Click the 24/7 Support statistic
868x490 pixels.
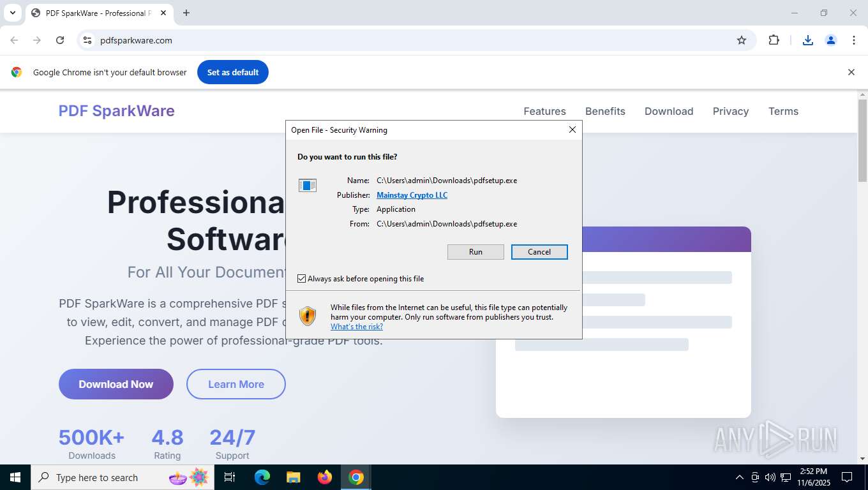(x=232, y=444)
